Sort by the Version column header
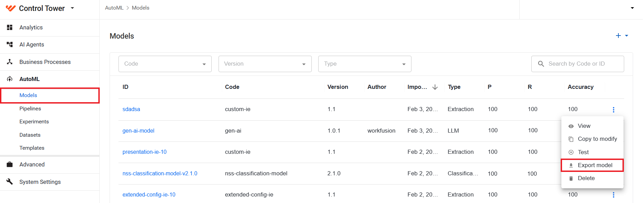This screenshot has width=644, height=203. (338, 87)
